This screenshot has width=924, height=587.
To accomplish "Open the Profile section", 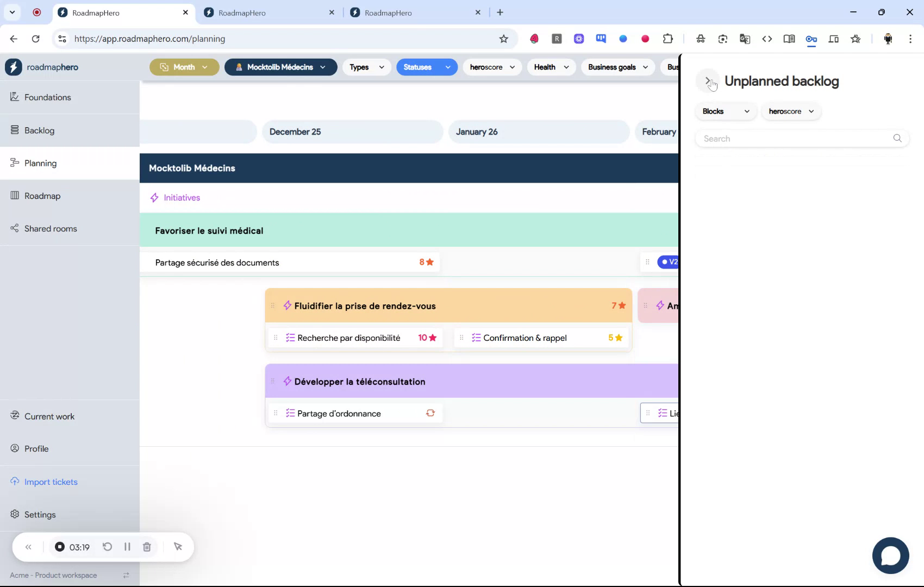I will point(36,448).
